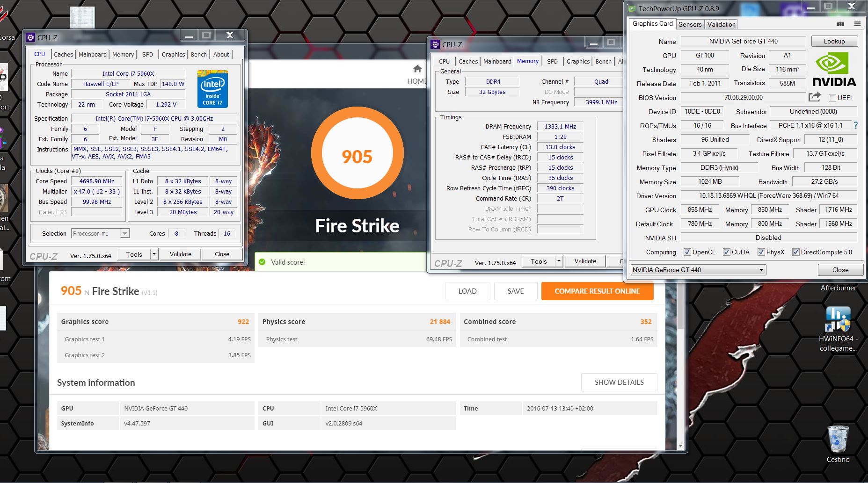
Task: Open the Validation tab in GPU-Z
Action: point(721,24)
